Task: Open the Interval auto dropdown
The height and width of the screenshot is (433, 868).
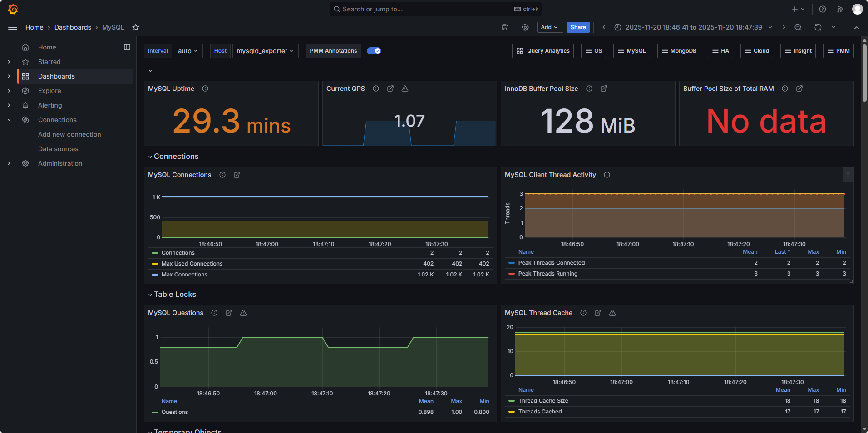Action: (x=188, y=51)
